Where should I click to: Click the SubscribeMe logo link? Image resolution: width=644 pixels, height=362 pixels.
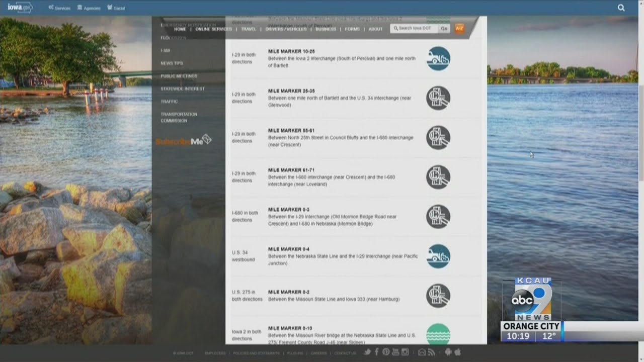point(184,140)
